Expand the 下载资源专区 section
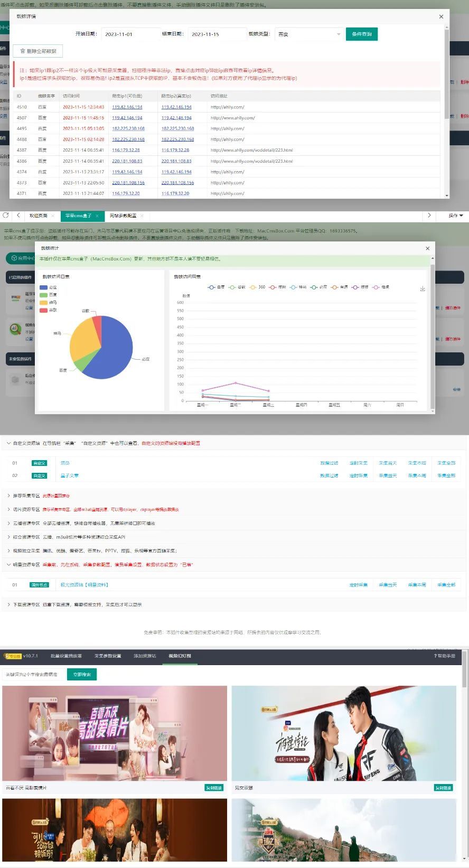The width and height of the screenshot is (469, 868). click(8, 604)
